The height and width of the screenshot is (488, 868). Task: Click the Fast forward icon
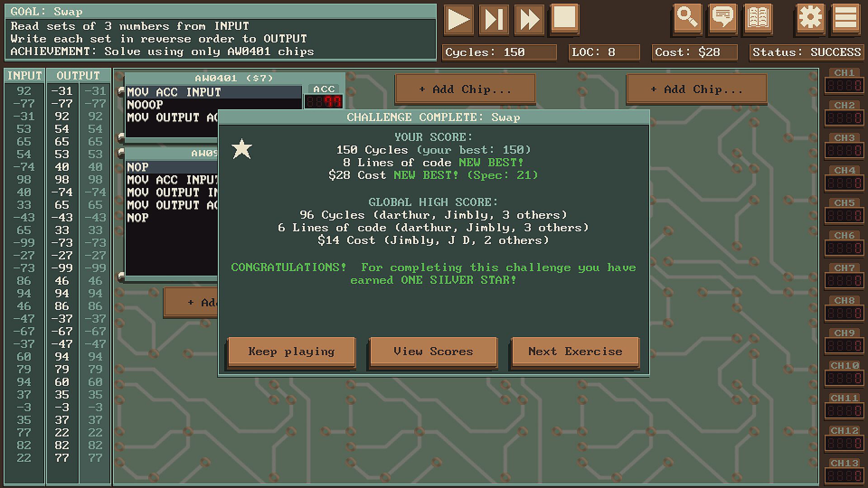pyautogui.click(x=529, y=20)
